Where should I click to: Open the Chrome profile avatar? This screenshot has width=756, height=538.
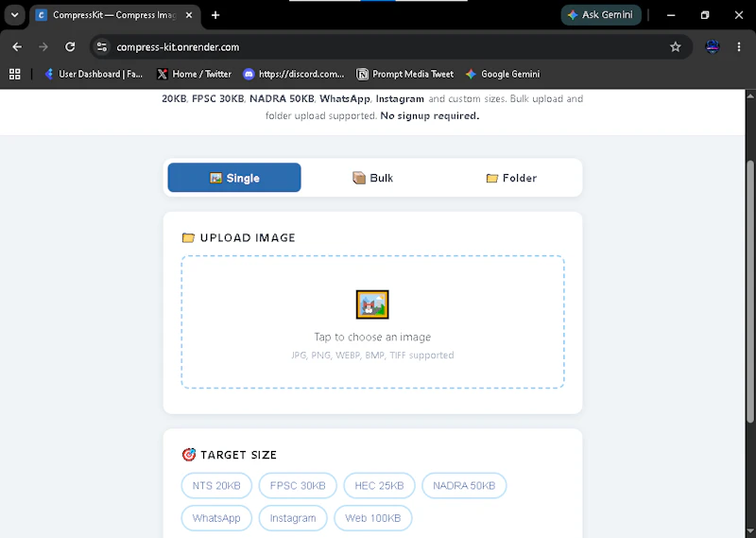pyautogui.click(x=713, y=47)
